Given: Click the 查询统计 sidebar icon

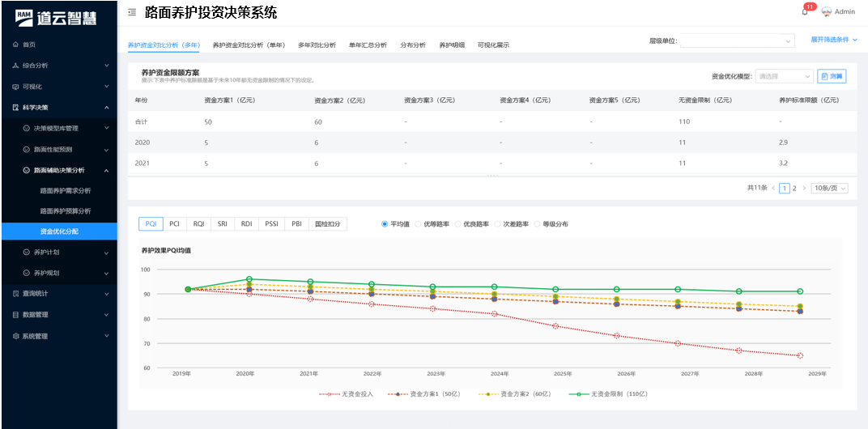Looking at the screenshot, I should 15,294.
